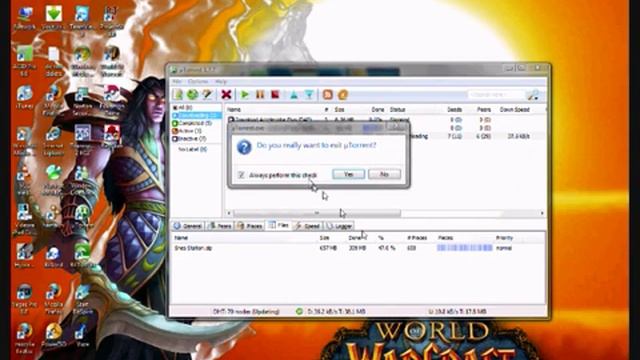The width and height of the screenshot is (640, 360).
Task: Click the # Pieces column header in Files
Action: click(417, 238)
